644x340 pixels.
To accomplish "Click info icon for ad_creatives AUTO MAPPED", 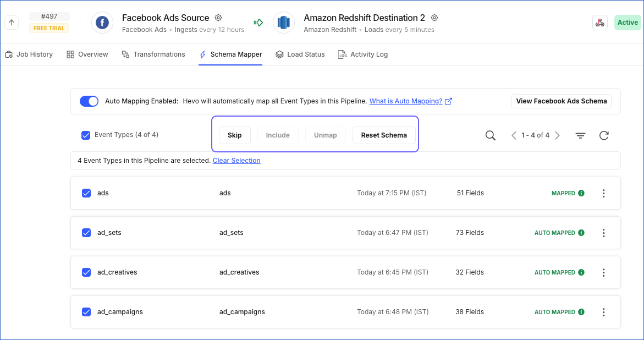I will pos(581,272).
